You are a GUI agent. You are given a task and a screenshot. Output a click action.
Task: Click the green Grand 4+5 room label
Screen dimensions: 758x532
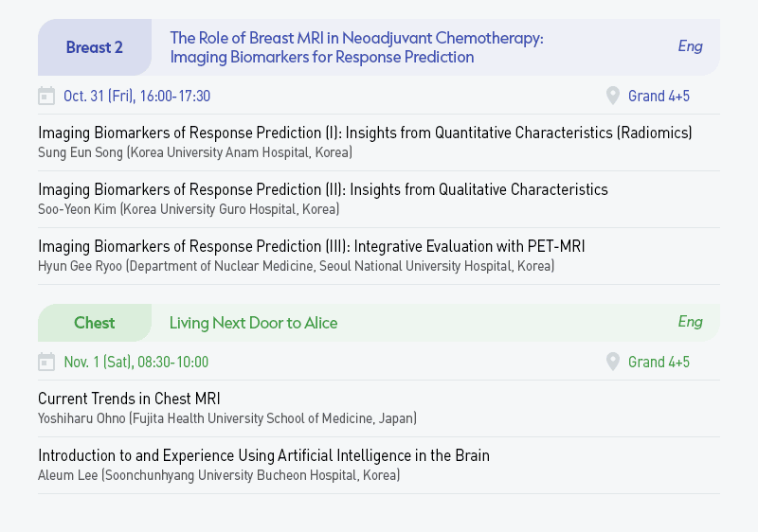coord(659,362)
